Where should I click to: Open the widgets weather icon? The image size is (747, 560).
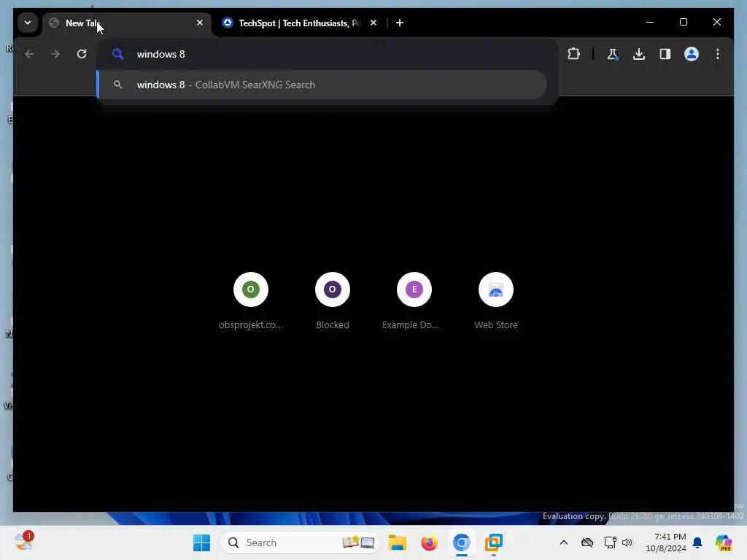(x=23, y=542)
